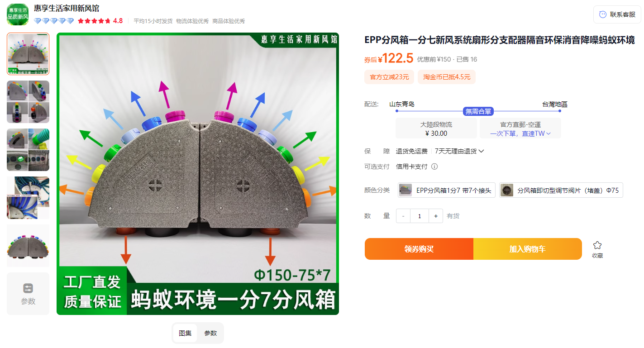Expand the 直達TW shipping dropdown
This screenshot has width=644, height=348.
click(536, 133)
